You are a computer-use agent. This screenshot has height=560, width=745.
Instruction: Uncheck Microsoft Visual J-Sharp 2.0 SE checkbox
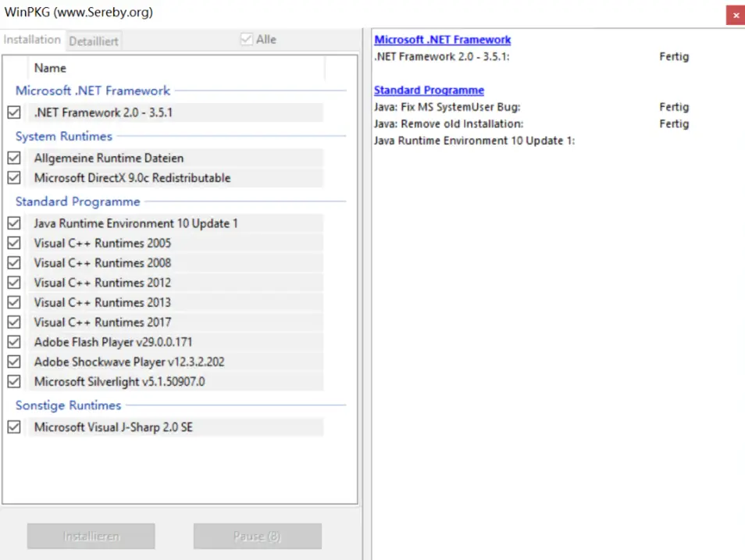tap(14, 427)
